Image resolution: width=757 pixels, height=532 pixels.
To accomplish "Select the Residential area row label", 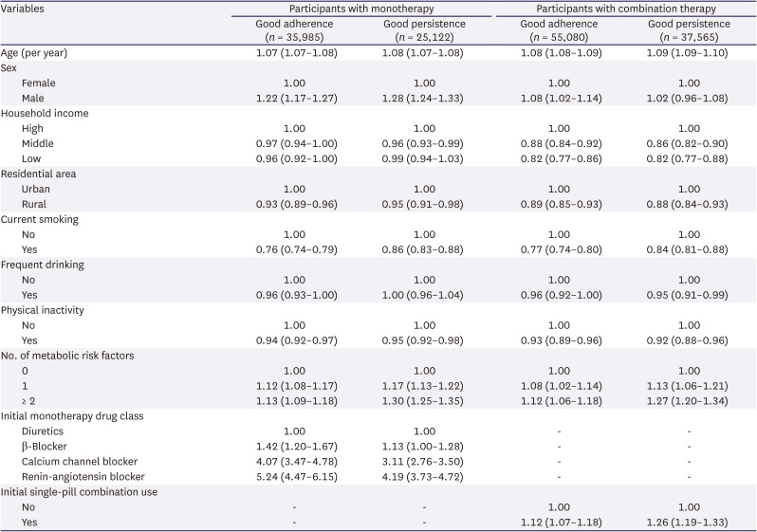I will coord(42,174).
